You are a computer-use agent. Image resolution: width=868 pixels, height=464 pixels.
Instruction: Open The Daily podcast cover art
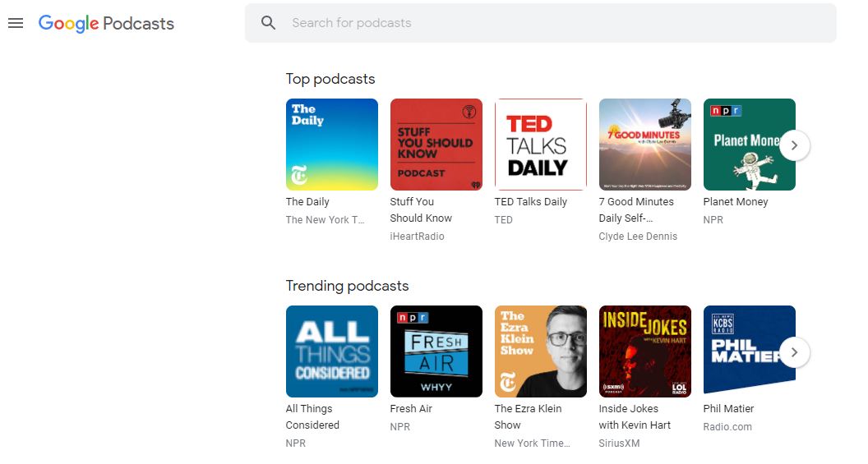coord(331,145)
